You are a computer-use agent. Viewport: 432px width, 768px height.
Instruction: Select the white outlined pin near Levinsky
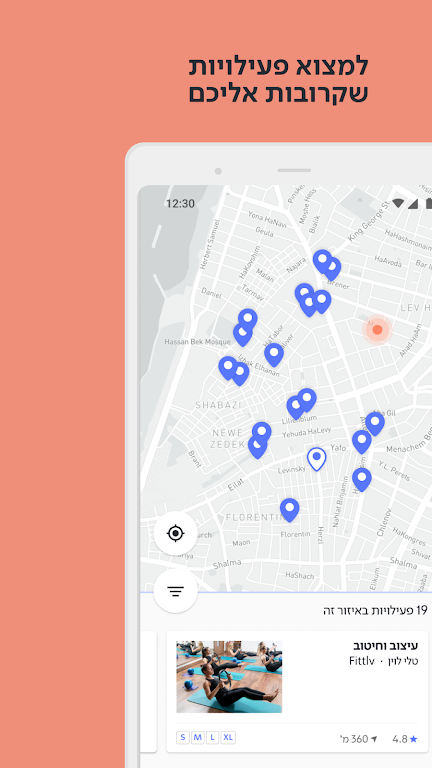(x=316, y=459)
